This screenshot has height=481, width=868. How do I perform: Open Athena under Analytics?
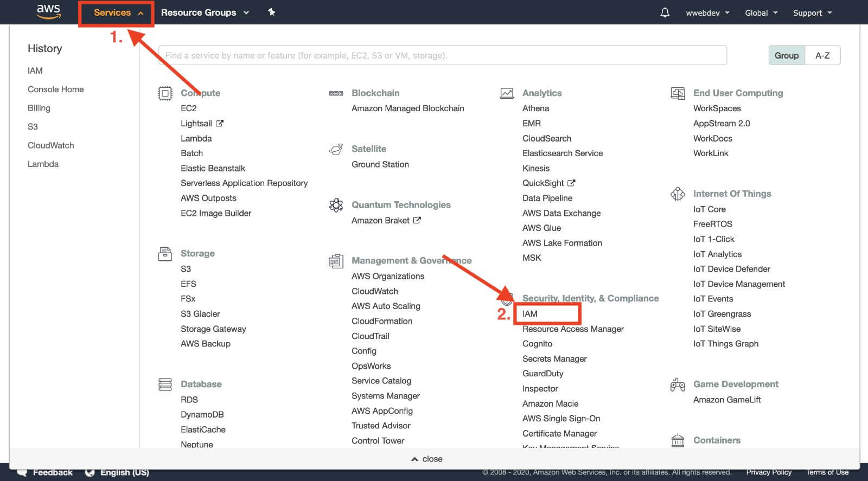click(x=535, y=108)
